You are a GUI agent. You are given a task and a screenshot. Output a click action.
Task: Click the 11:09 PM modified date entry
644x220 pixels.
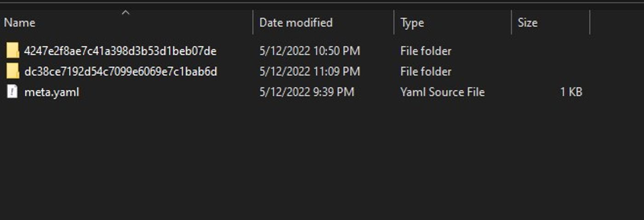(x=310, y=71)
